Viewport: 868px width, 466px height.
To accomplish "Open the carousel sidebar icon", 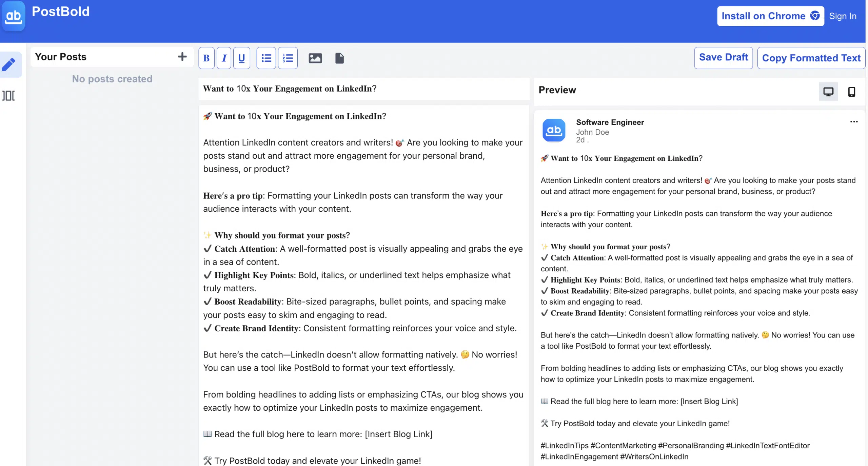I will point(9,96).
